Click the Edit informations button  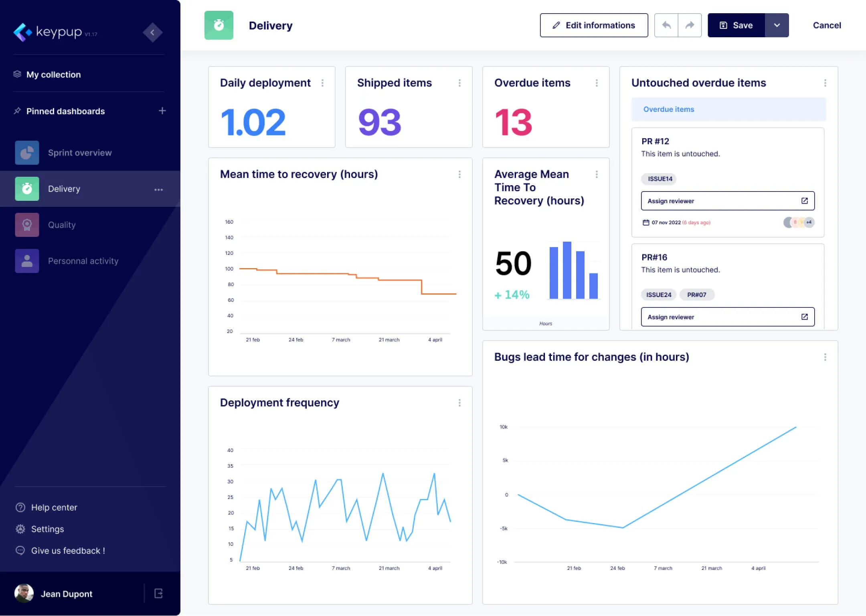pyautogui.click(x=594, y=25)
